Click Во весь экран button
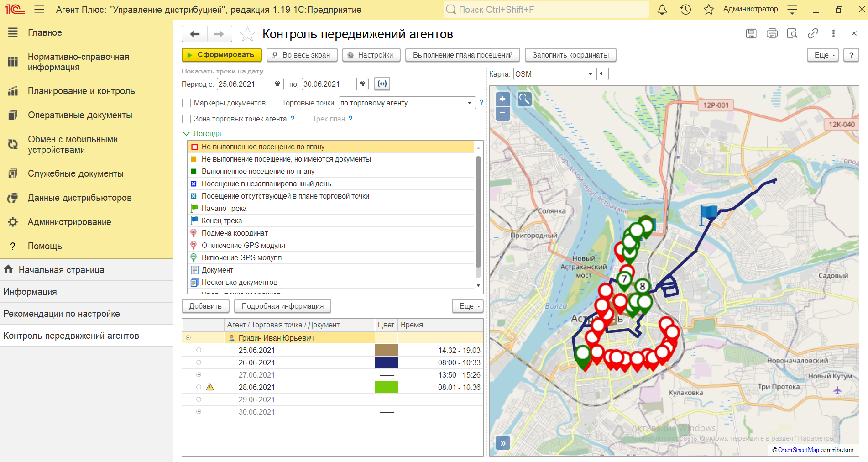868x462 pixels. tap(302, 55)
